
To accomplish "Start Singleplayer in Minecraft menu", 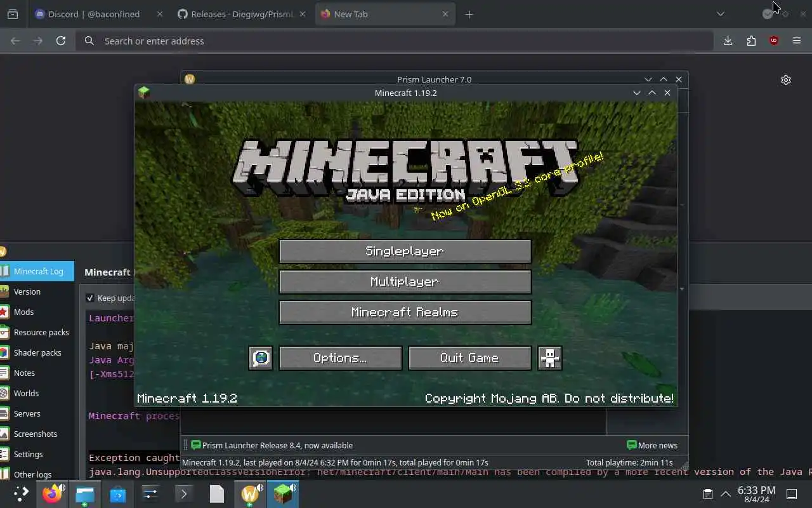I will pyautogui.click(x=405, y=251).
